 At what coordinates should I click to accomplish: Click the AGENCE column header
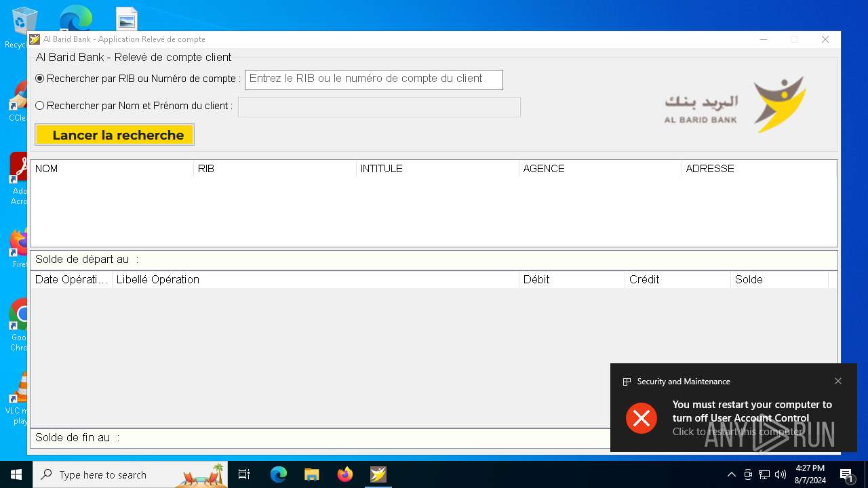pos(600,169)
